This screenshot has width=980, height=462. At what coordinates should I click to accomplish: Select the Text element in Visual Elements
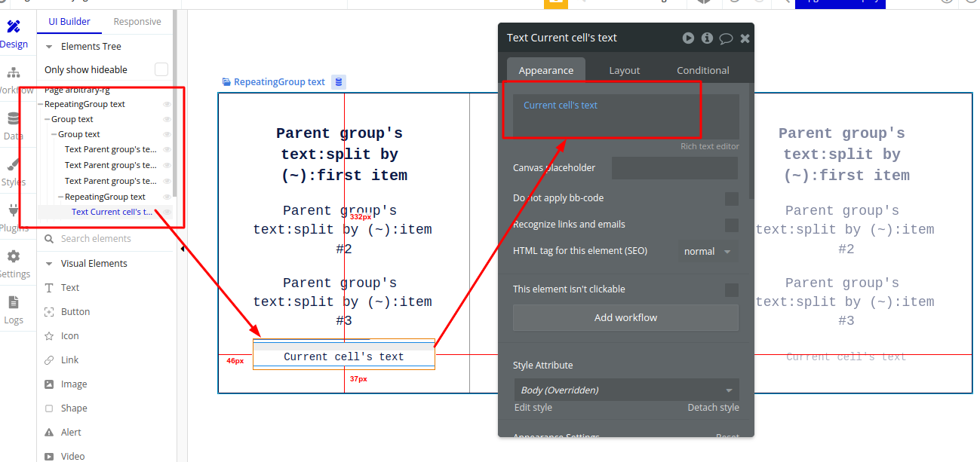click(70, 288)
